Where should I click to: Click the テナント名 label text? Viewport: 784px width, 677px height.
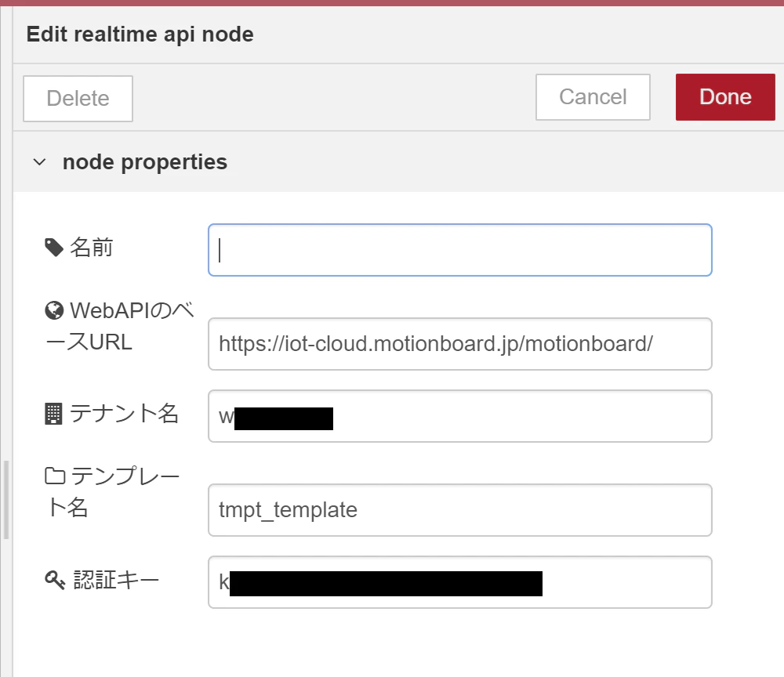pos(124,414)
